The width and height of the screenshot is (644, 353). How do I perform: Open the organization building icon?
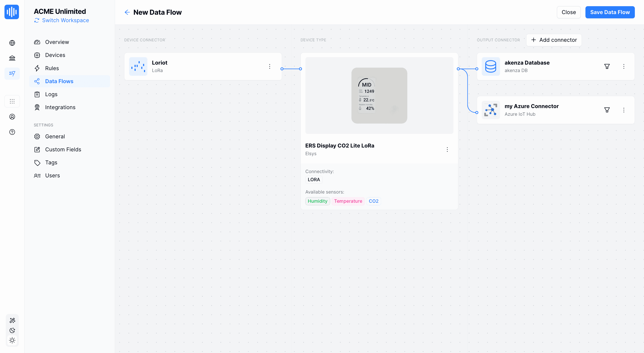(12, 58)
